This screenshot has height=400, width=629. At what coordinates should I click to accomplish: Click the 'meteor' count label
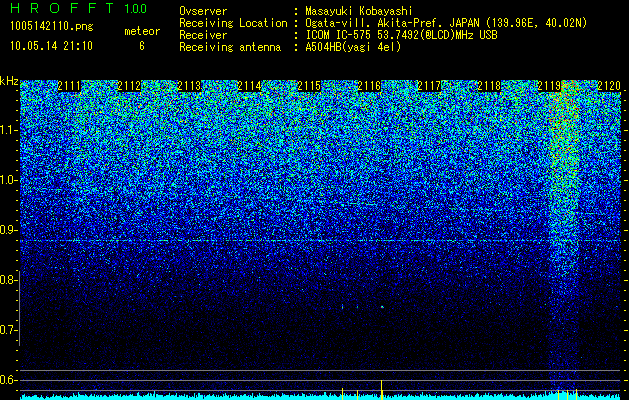pos(142,31)
